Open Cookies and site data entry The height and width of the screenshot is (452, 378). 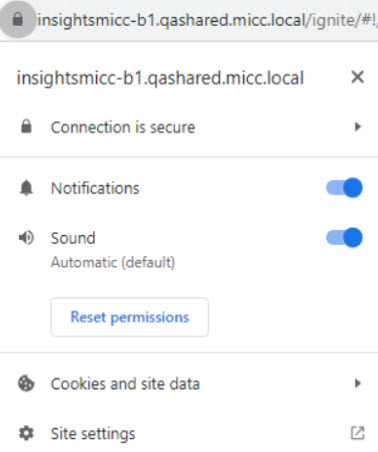click(x=189, y=384)
